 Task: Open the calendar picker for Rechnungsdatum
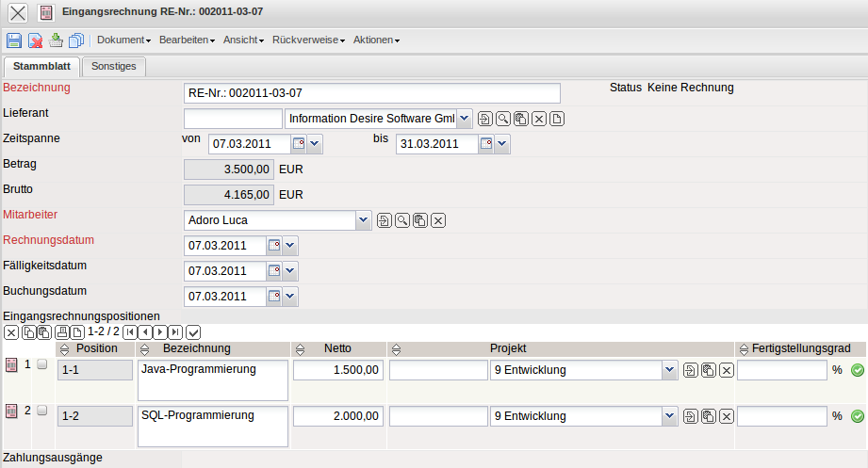(274, 246)
